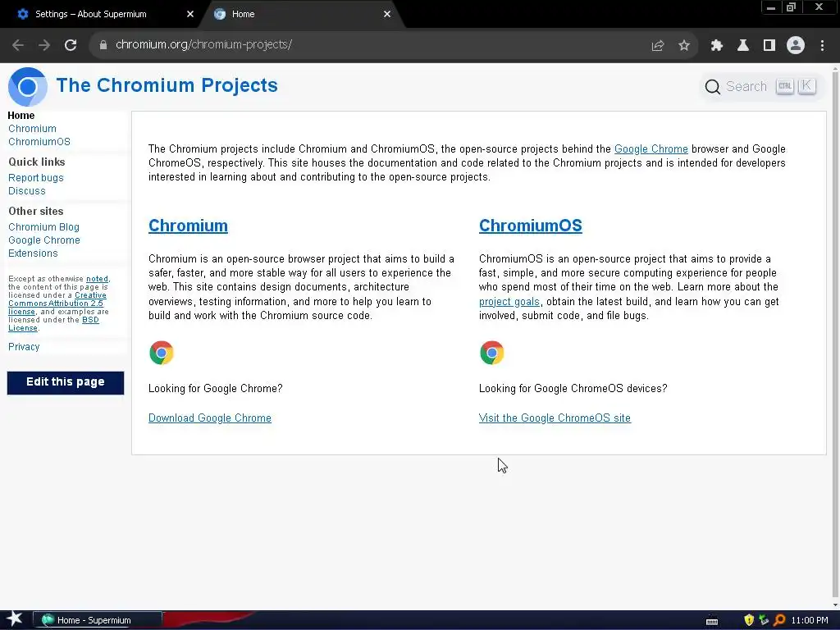Open the security shield tray alert
Image resolution: width=840 pixels, height=630 pixels.
pyautogui.click(x=749, y=620)
